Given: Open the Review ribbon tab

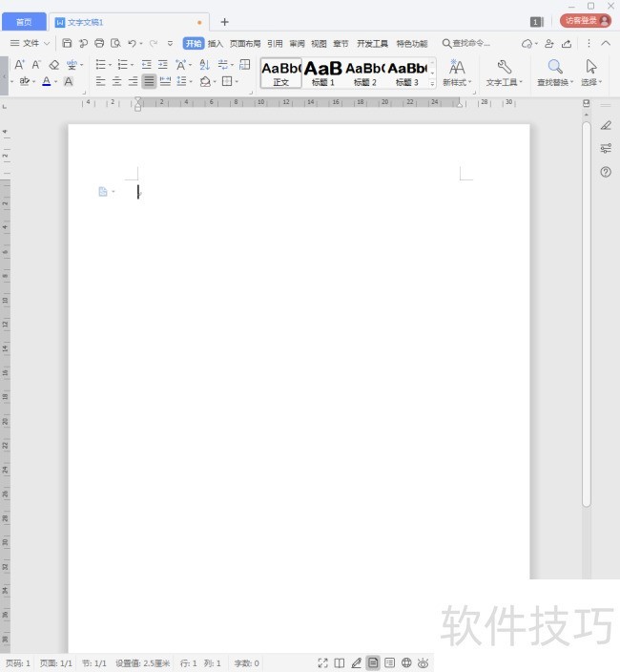Looking at the screenshot, I should (297, 43).
